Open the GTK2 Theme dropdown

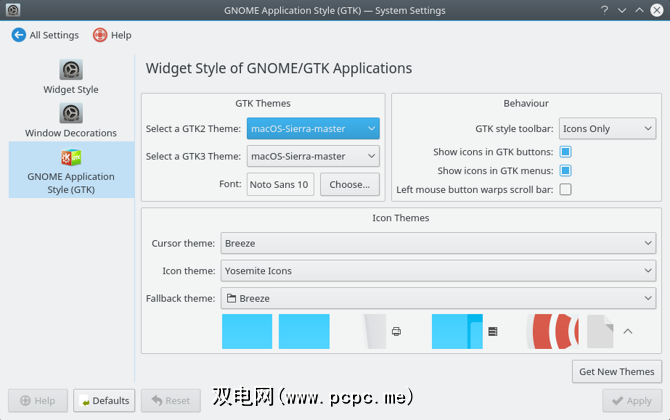click(313, 129)
